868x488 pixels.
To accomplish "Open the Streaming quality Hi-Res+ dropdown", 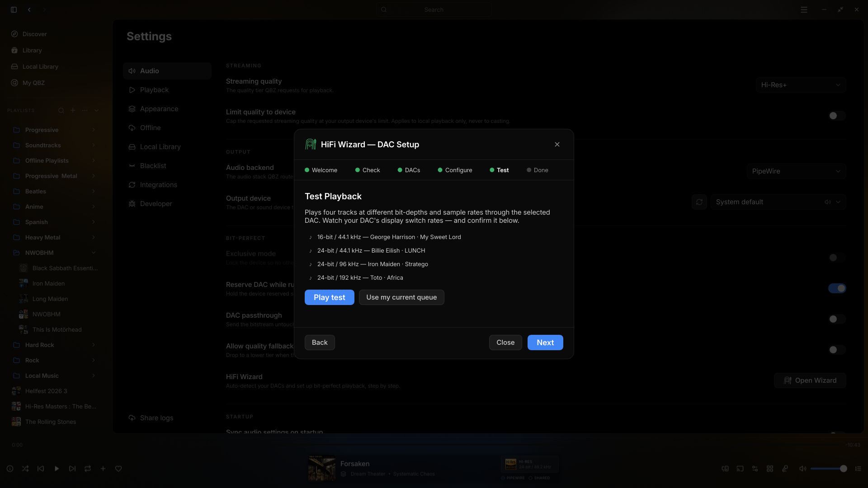I will click(801, 85).
